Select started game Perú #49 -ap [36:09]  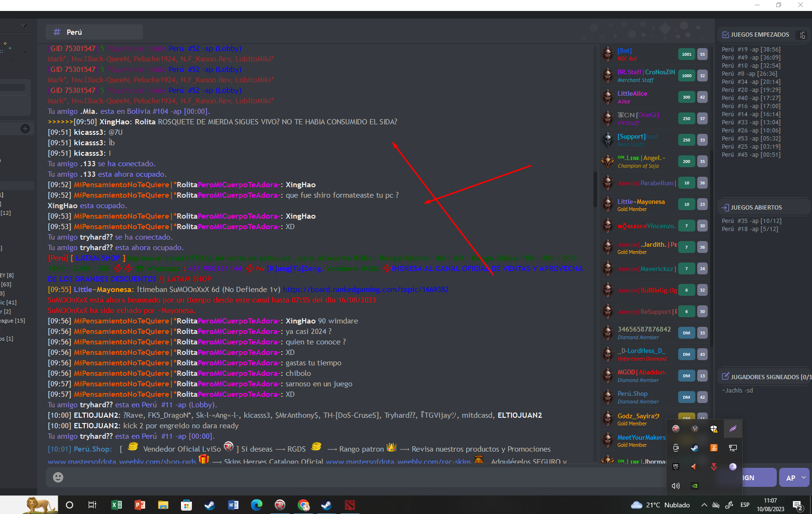[751, 58]
